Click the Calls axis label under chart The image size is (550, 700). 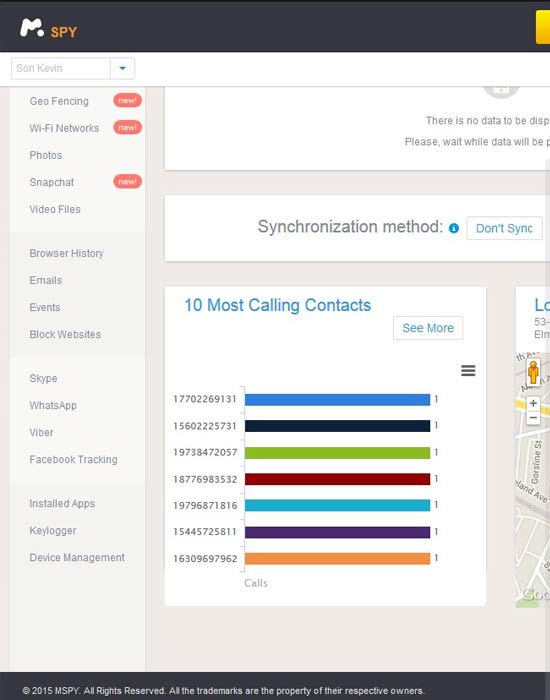click(x=256, y=583)
